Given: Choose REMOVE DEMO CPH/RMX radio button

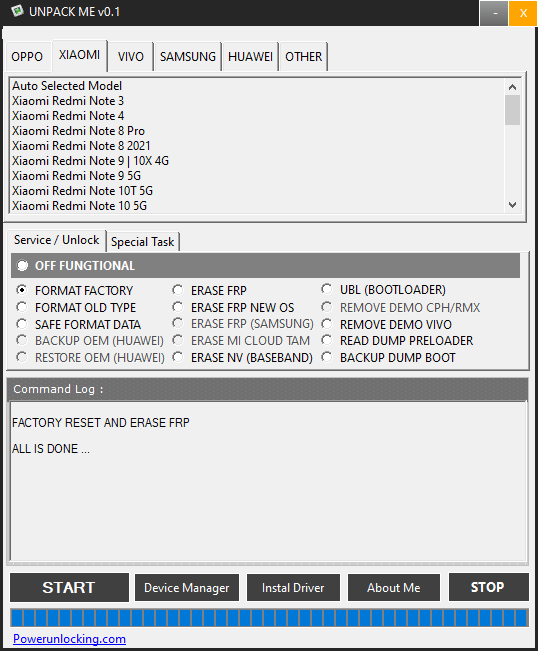Looking at the screenshot, I should coord(327,307).
